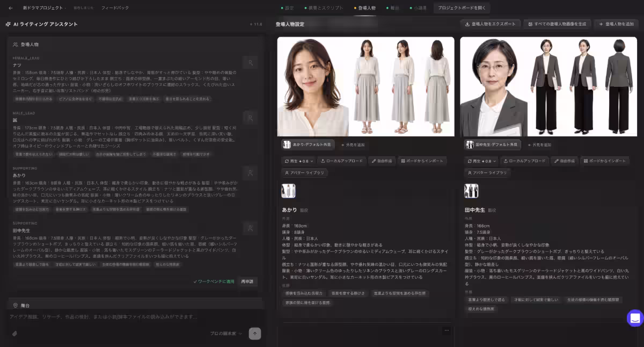Focus the アイデア相談 chat input field

tap(134, 317)
